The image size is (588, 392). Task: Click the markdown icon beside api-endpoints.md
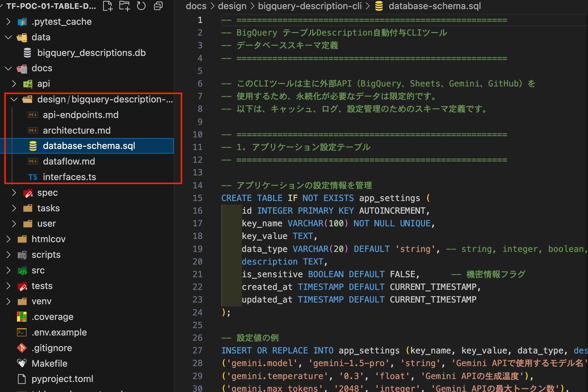point(33,115)
